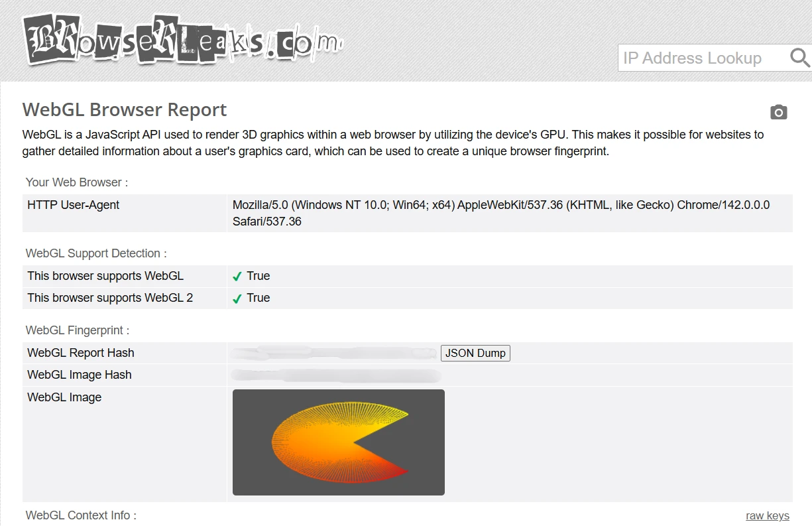The height and width of the screenshot is (526, 812).
Task: Click the WebGL Image row label
Action: [64, 397]
